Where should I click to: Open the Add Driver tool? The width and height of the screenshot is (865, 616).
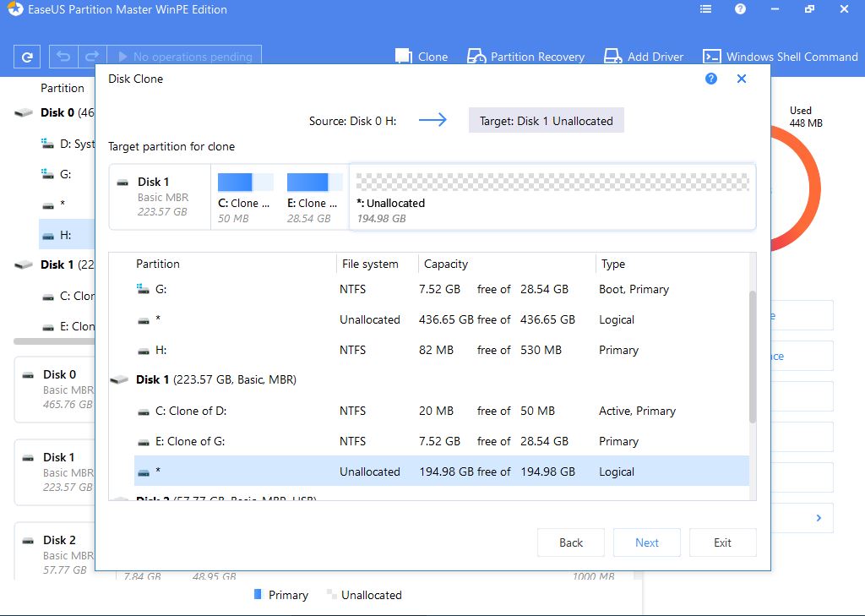tap(644, 57)
